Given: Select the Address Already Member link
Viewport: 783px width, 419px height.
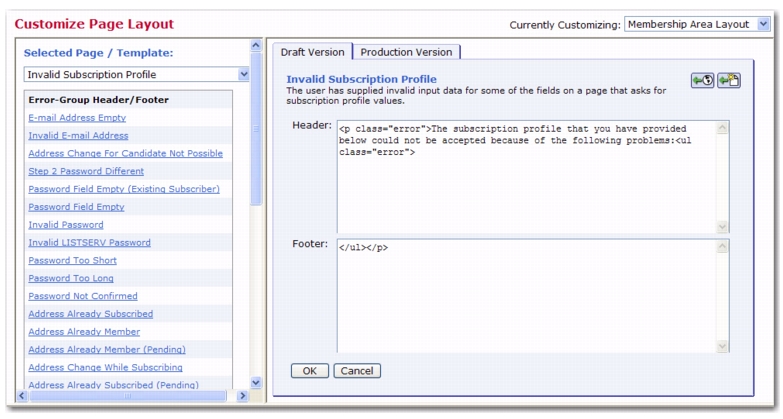Looking at the screenshot, I should click(84, 332).
